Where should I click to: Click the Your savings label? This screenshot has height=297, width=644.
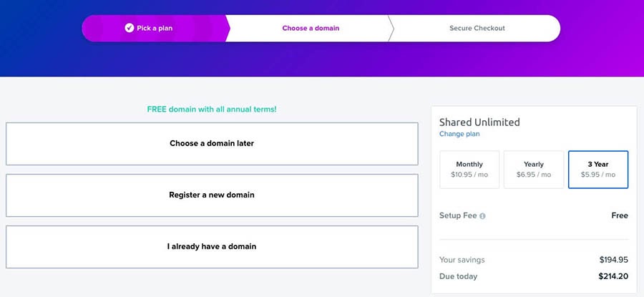click(x=462, y=260)
